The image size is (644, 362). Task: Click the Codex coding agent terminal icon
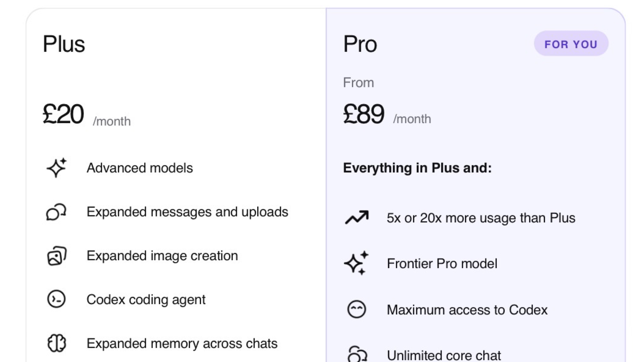coord(56,299)
